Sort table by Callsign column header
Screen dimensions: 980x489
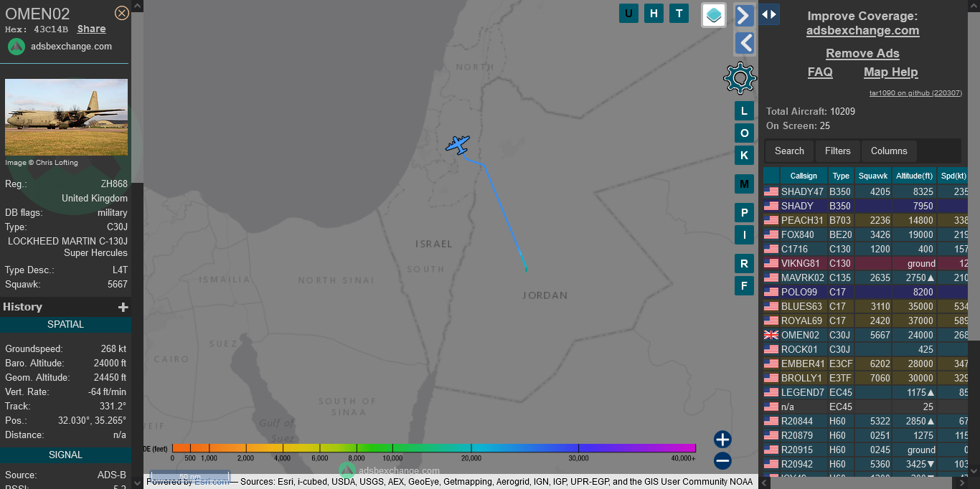click(804, 176)
